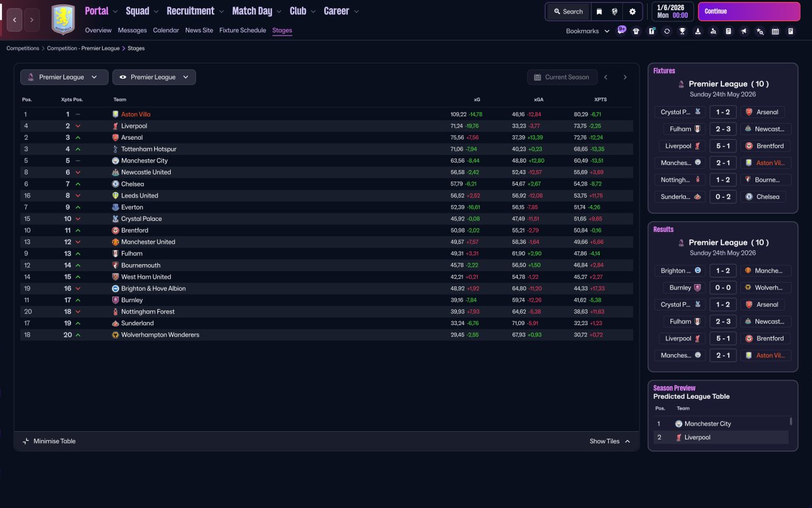Screen dimensions: 812x508
Task: Open the bookmark icon next to Search
Action: tap(599, 11)
